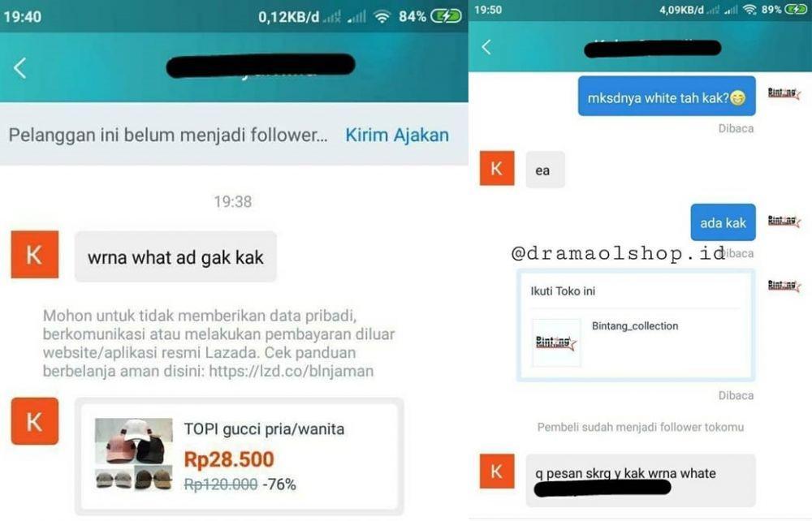Tap 'mksdnya white tah kak?' message bubble
Viewport: 812px width, 521px height.
point(667,97)
